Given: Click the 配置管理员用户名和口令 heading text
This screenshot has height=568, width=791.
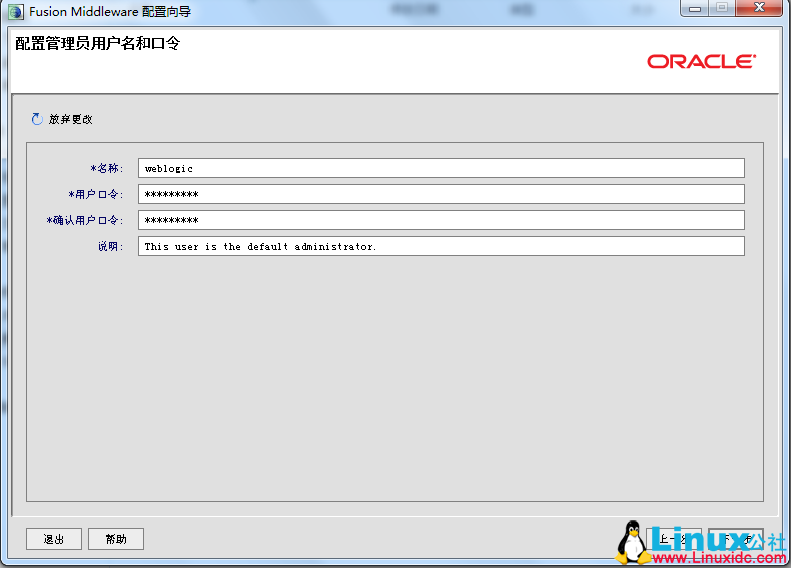Looking at the screenshot, I should click(x=97, y=43).
